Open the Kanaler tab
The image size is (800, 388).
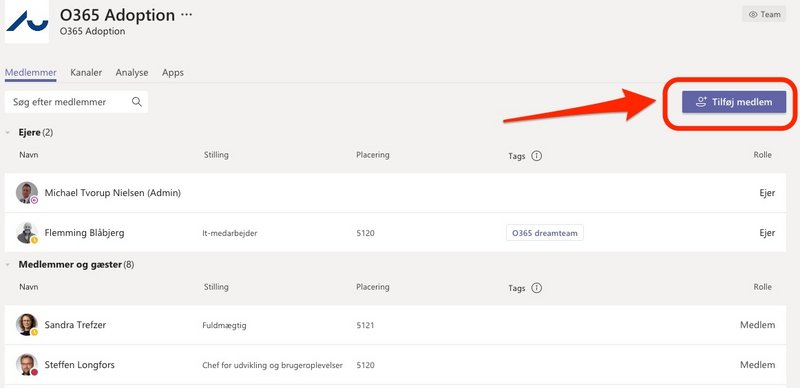click(x=86, y=72)
